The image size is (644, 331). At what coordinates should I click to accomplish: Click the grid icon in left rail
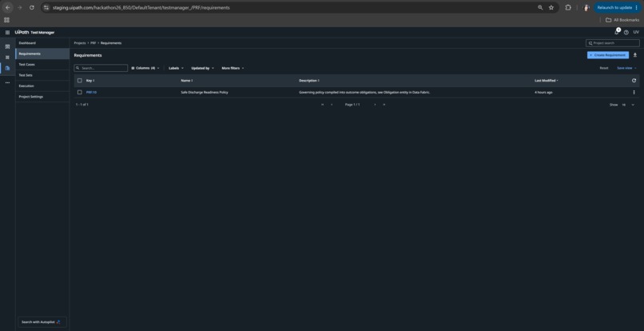[7, 57]
